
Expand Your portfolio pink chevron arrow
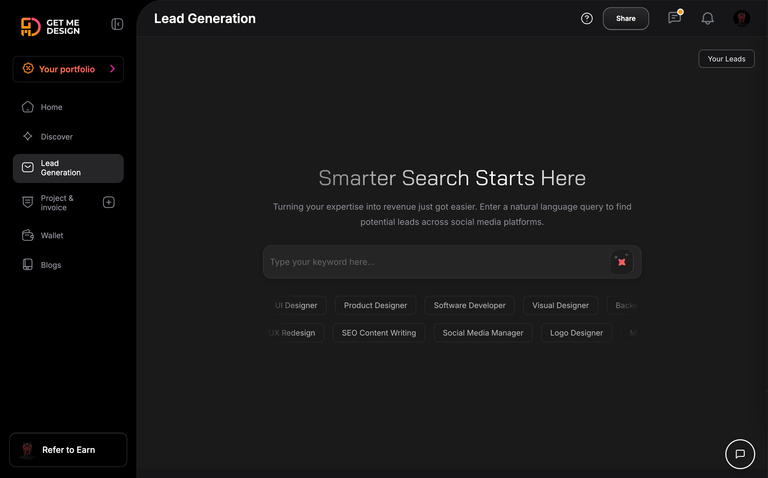tap(112, 69)
